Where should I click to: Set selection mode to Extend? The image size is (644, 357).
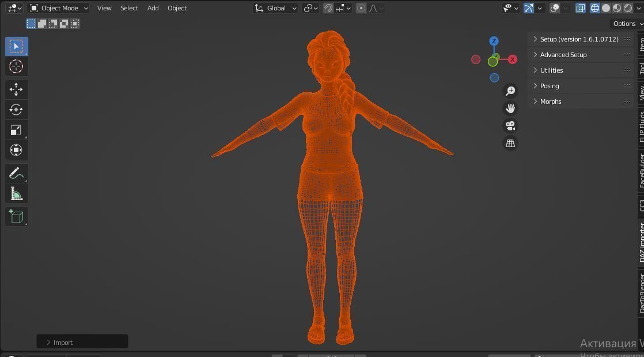tap(42, 24)
